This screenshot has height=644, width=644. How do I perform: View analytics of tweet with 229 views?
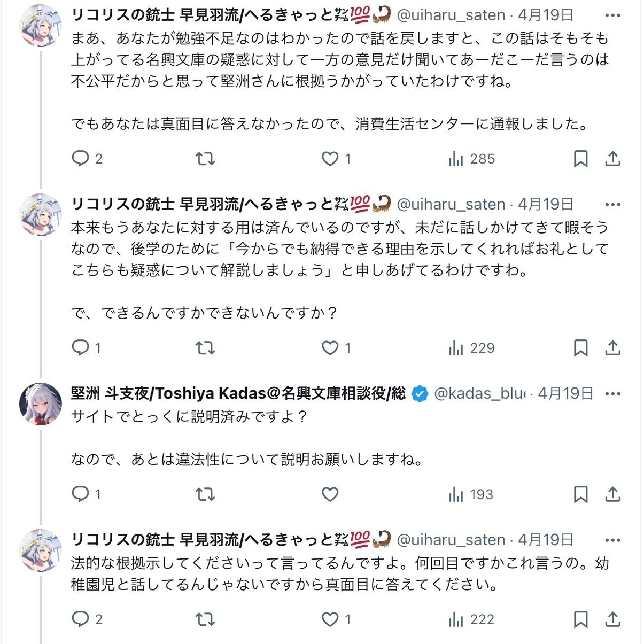tap(471, 348)
